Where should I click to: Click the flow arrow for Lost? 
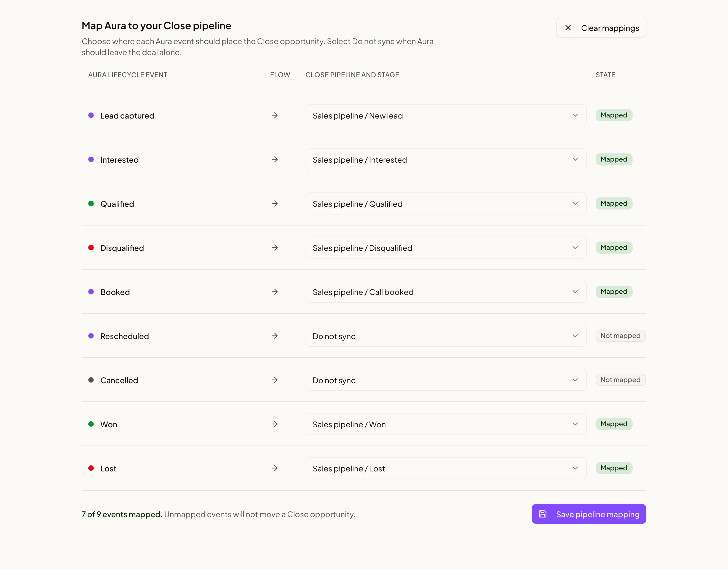click(x=275, y=468)
